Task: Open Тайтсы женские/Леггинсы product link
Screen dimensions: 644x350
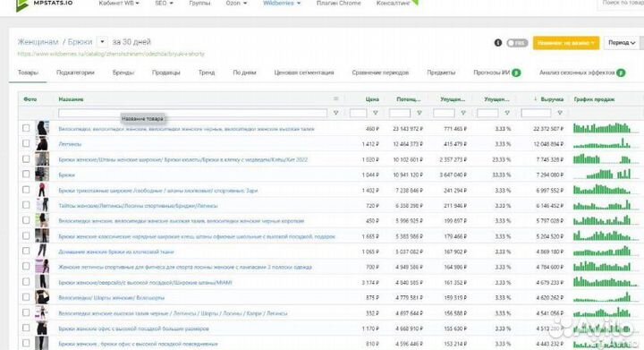Action: click(138, 206)
